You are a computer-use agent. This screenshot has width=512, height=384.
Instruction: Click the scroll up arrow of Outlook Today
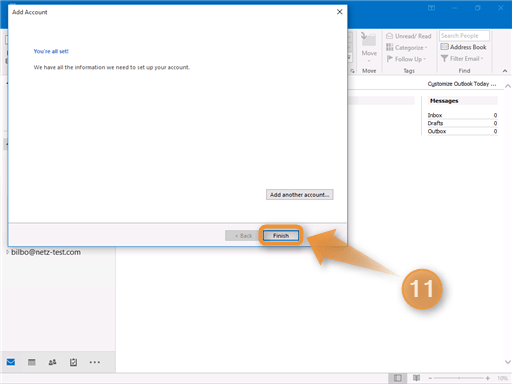click(x=508, y=86)
